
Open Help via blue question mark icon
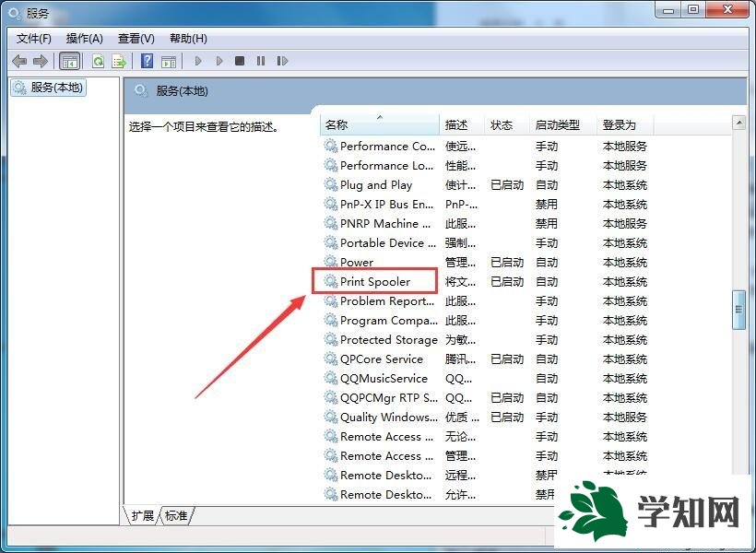[147, 61]
